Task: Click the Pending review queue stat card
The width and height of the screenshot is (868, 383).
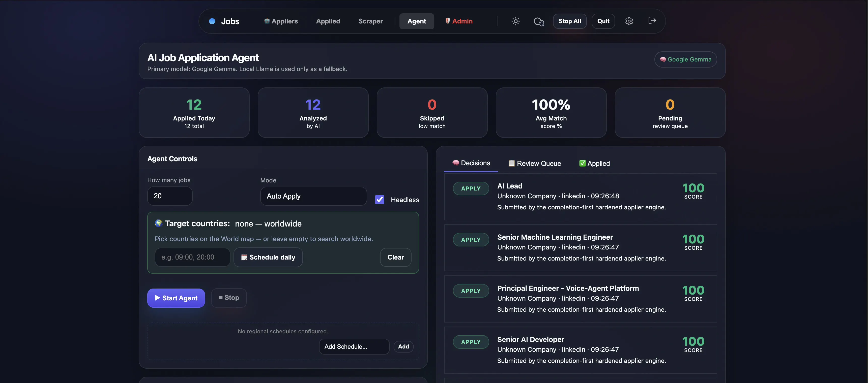Action: tap(670, 113)
